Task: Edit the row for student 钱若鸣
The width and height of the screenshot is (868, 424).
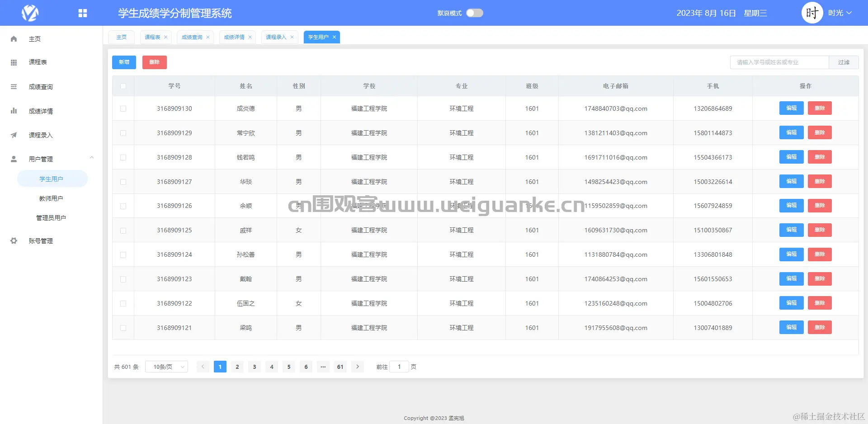Action: pos(791,157)
